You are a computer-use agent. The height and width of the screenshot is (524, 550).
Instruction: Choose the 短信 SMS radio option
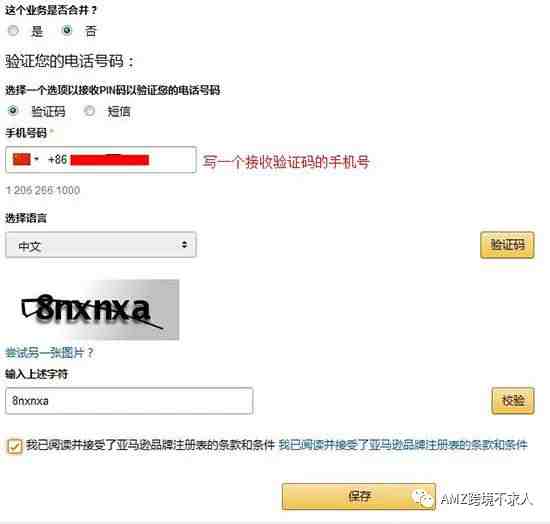(89, 111)
